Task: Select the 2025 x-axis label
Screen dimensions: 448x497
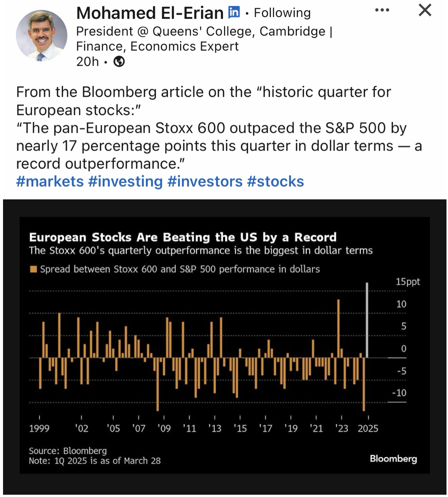Action: [x=368, y=428]
